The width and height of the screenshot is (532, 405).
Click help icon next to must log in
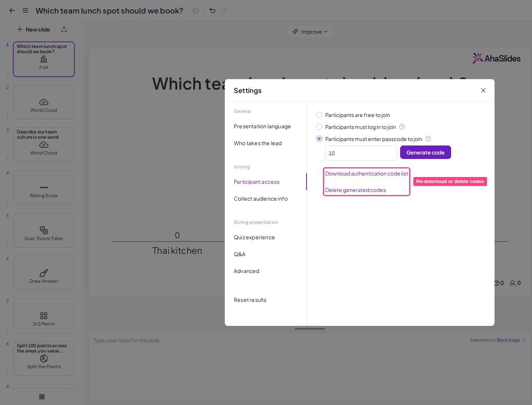point(402,127)
